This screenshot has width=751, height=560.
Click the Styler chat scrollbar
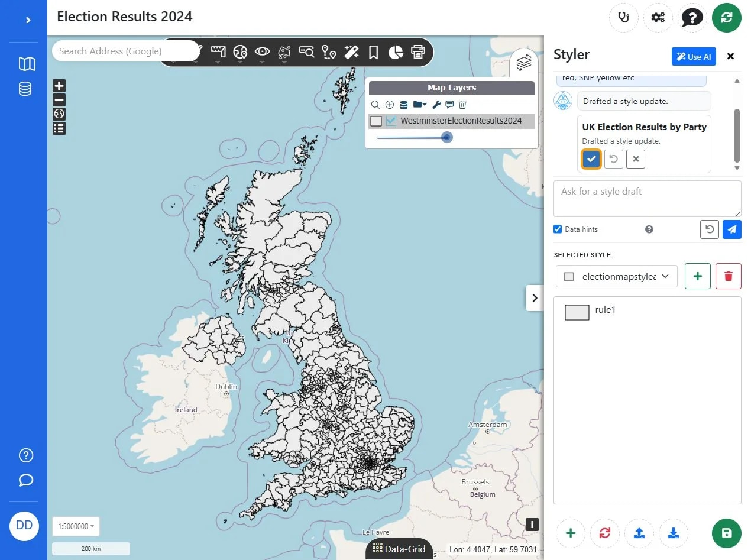pyautogui.click(x=737, y=135)
